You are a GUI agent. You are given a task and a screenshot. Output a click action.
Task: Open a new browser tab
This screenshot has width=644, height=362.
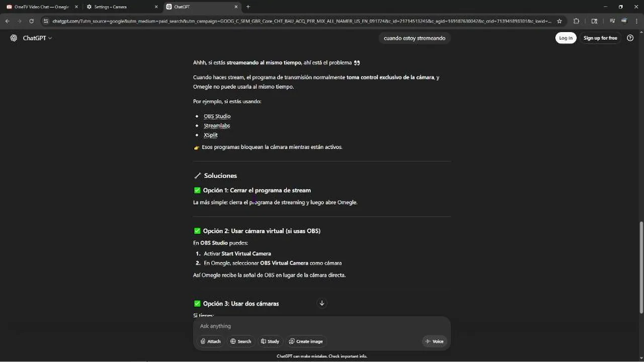(x=248, y=7)
